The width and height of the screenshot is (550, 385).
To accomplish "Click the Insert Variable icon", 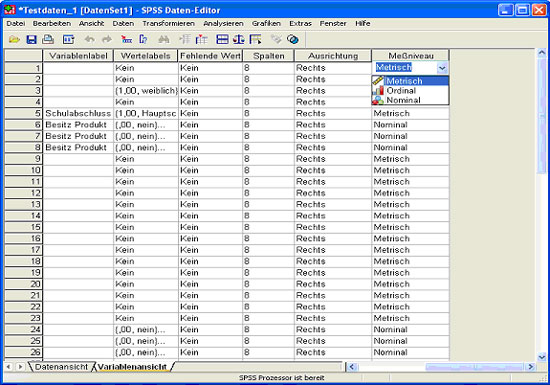I will [202, 39].
